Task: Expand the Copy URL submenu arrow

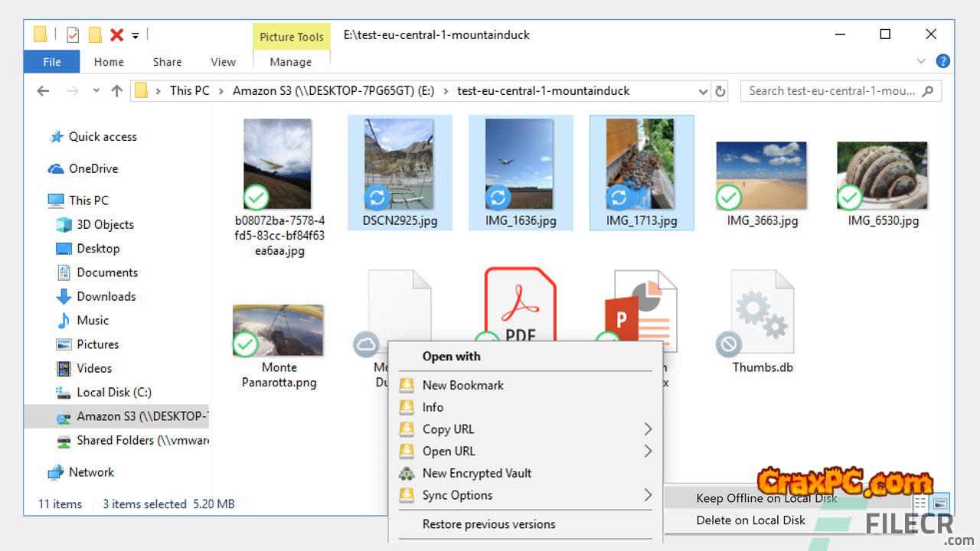Action: (x=648, y=429)
